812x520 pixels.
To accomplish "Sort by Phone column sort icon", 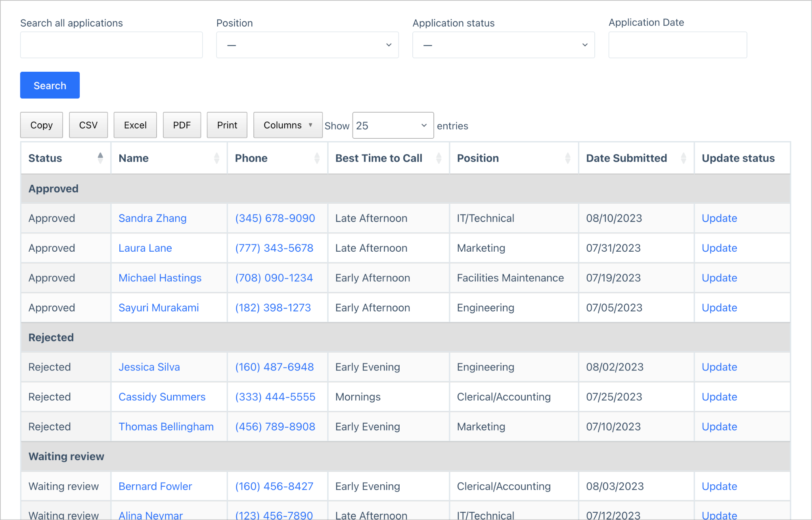I will pyautogui.click(x=317, y=158).
